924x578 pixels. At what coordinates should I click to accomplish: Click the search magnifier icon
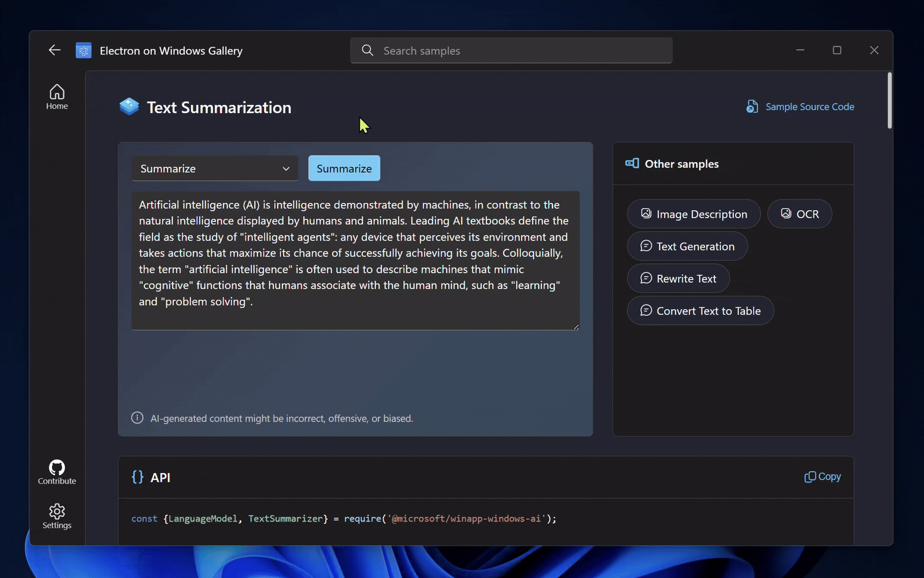[367, 50]
